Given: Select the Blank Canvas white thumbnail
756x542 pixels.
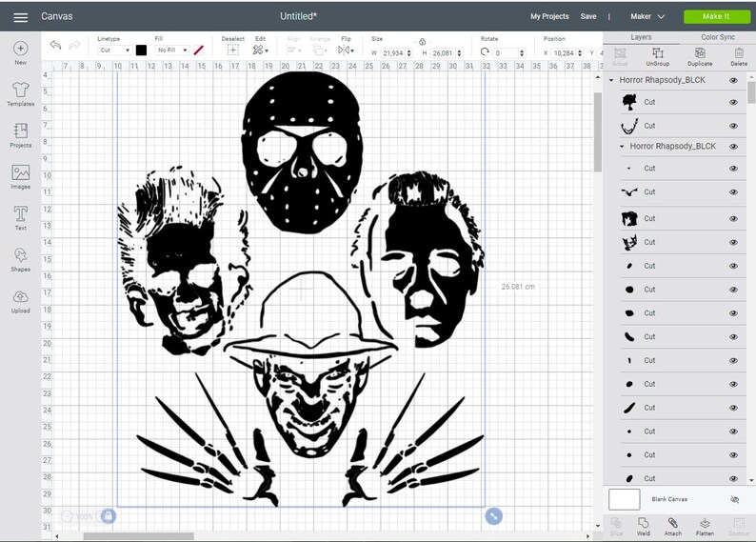Looking at the screenshot, I should [625, 499].
